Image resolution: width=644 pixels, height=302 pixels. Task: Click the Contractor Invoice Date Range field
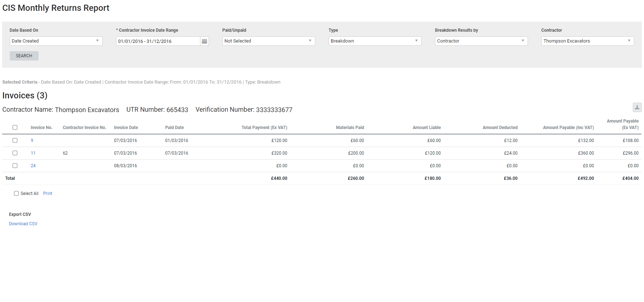click(x=158, y=41)
